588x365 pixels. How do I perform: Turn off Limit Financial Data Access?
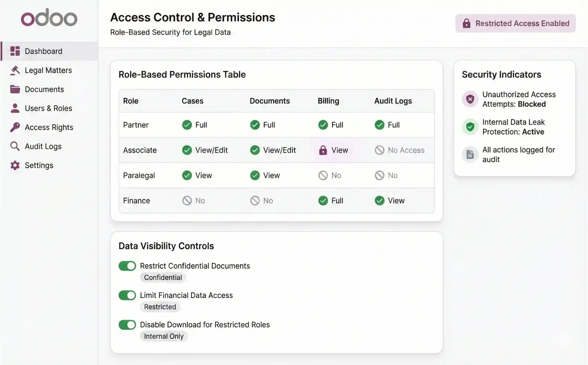point(127,295)
